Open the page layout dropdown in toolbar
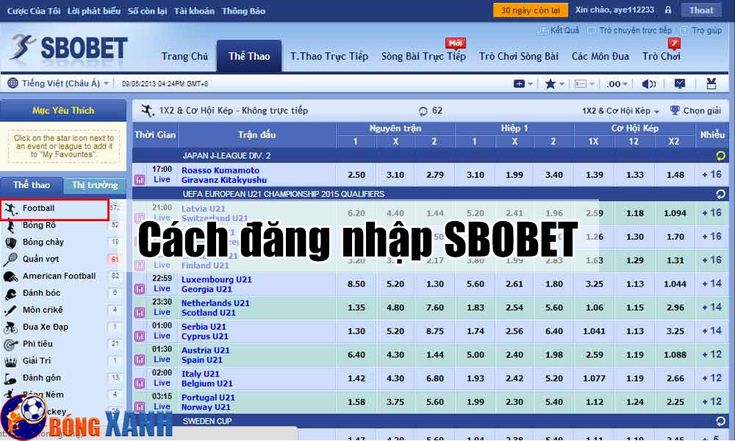Screen dimensions: 735x441 coord(584,84)
